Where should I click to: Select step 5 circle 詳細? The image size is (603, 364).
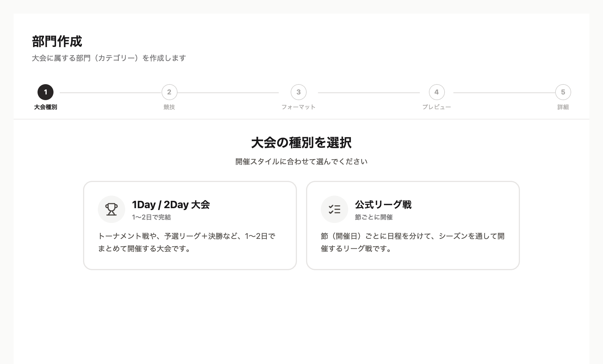(x=563, y=92)
